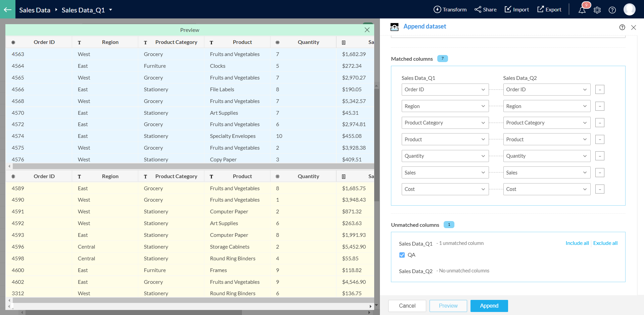The image size is (644, 315).
Task: Open the user profile avatar
Action: click(629, 9)
